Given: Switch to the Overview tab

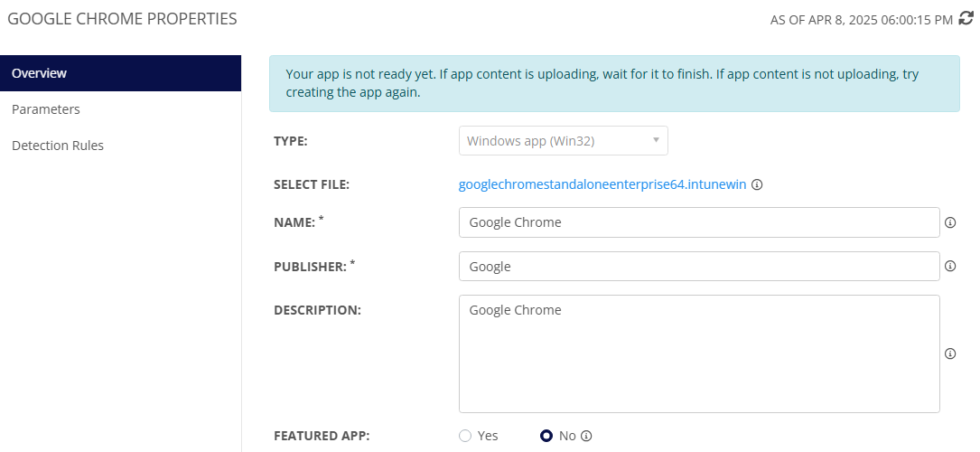Looking at the screenshot, I should [x=120, y=73].
